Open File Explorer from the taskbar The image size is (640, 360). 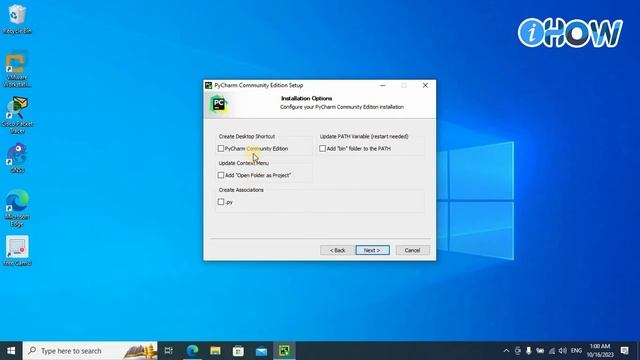coord(215,351)
